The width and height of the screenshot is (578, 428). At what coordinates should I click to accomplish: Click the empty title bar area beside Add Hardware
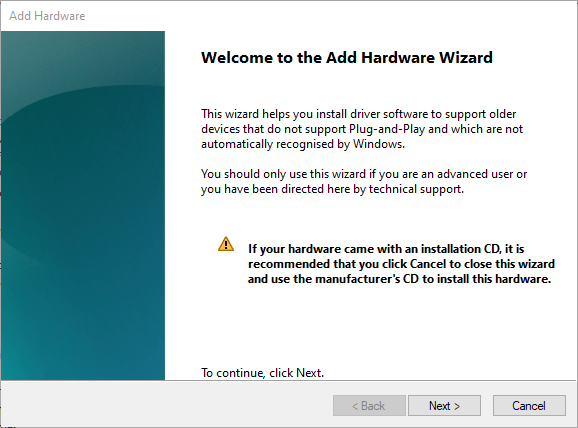tap(330, 16)
